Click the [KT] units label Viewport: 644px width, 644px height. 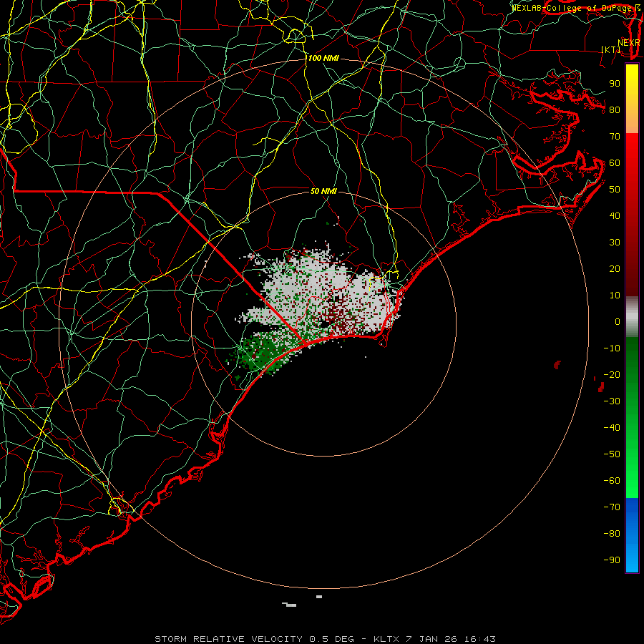(x=611, y=49)
